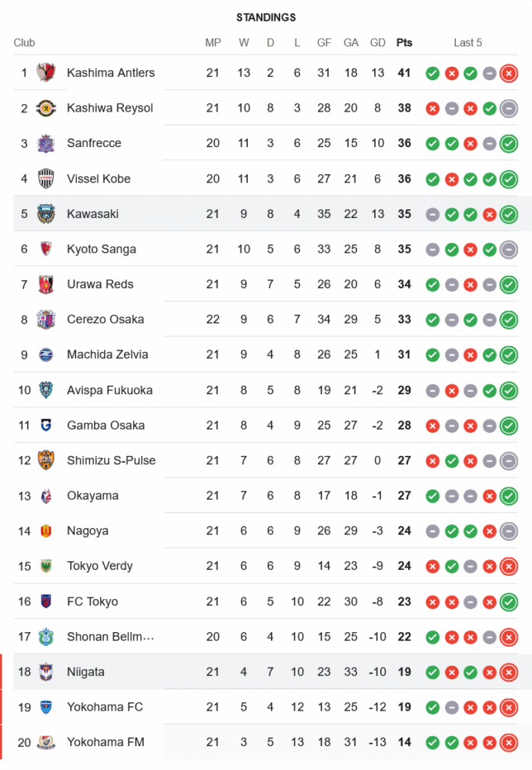Viewport: 532px width, 770px height.
Task: Click the Nagoya club crest
Action: pyautogui.click(x=46, y=531)
